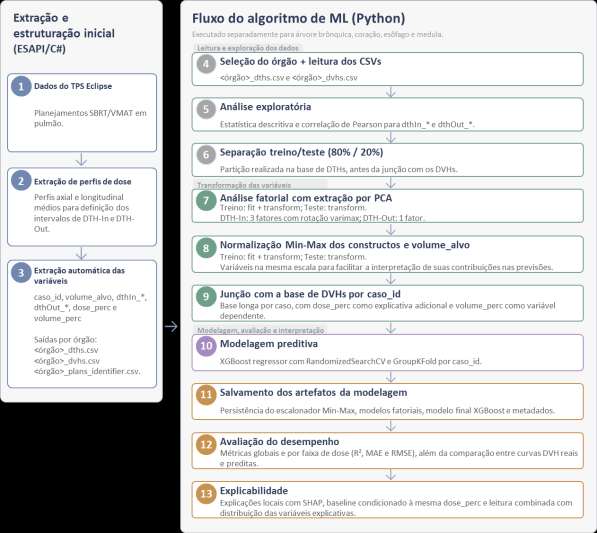Image resolution: width=597 pixels, height=533 pixels.
Task: Select Salvamento dos artefatos da modelagem step
Action: (x=388, y=402)
